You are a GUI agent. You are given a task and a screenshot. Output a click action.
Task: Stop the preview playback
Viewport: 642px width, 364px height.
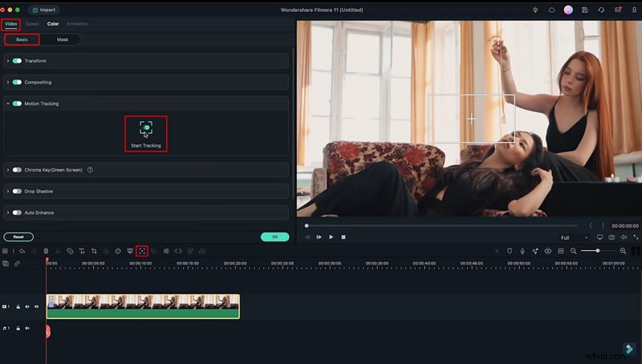click(343, 237)
